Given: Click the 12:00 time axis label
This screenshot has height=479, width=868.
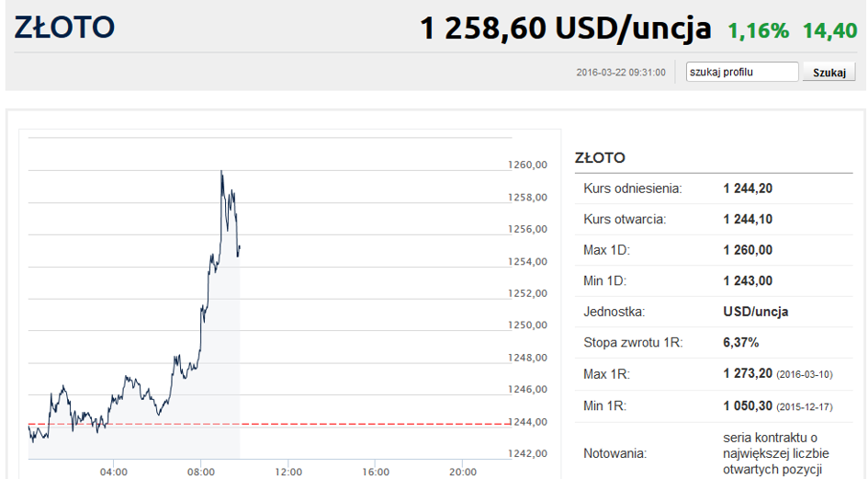Looking at the screenshot, I should click(288, 472).
